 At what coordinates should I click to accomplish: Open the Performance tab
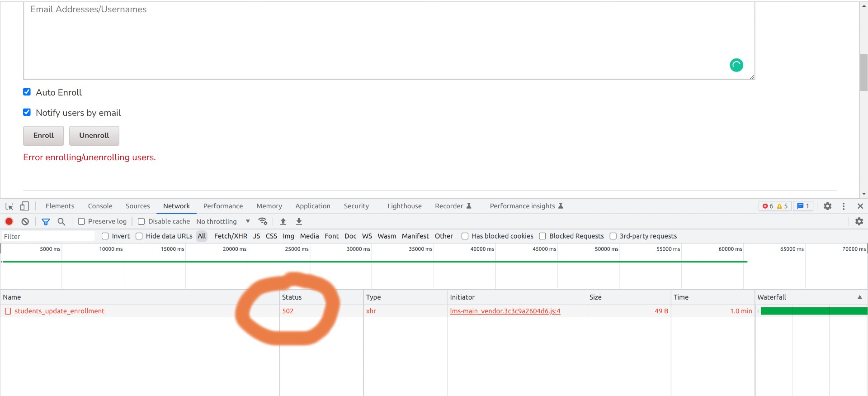coord(223,206)
